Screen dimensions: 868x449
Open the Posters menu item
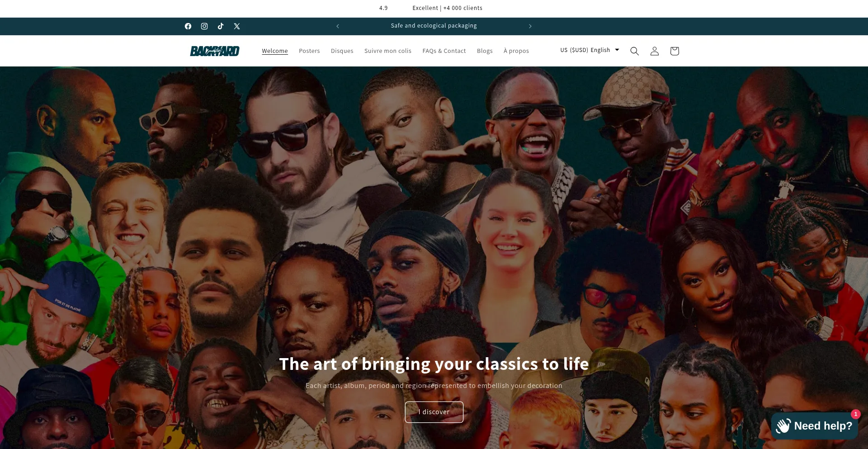[x=309, y=51]
